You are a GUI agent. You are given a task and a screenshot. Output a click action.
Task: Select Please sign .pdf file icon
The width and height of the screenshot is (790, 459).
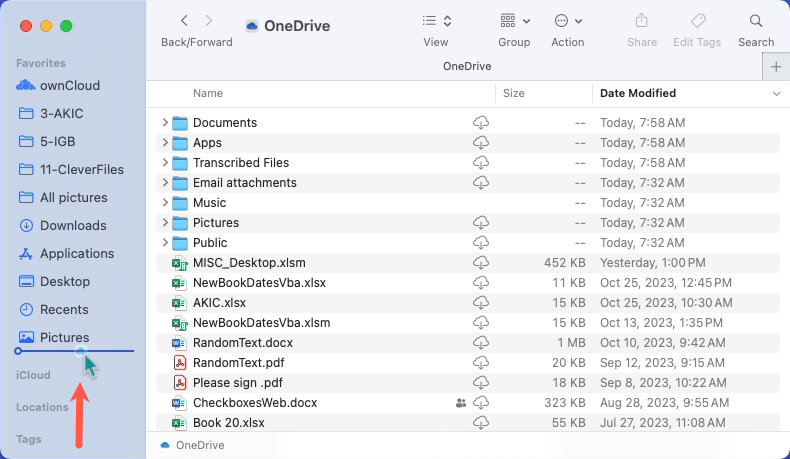180,383
